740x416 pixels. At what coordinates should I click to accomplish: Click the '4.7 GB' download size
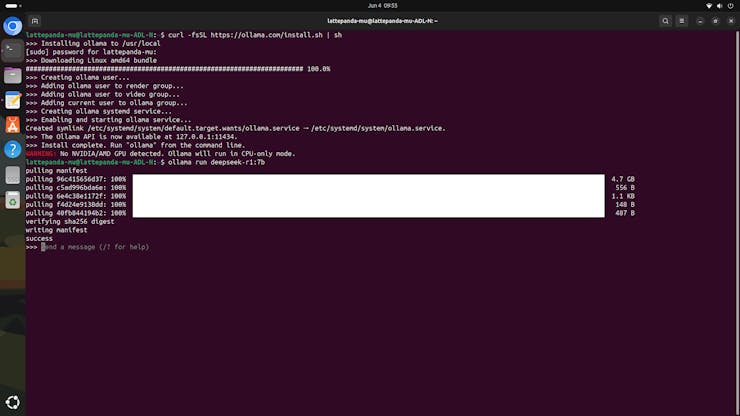coord(623,179)
